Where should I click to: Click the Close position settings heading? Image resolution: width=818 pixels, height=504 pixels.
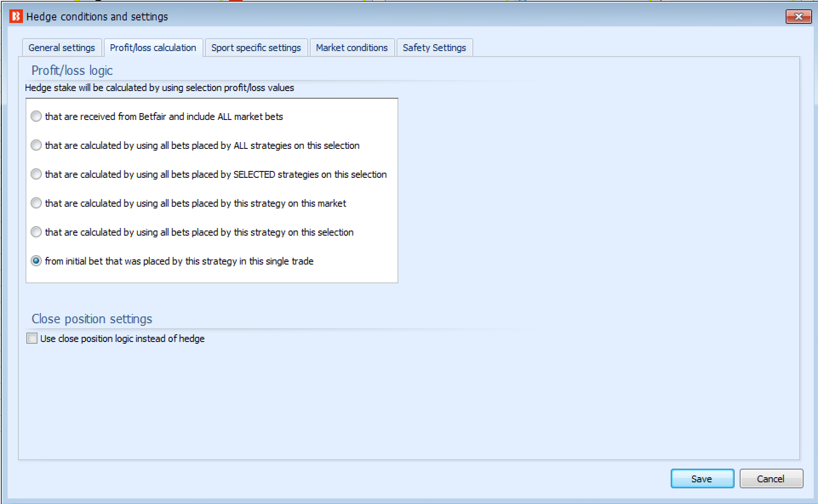(x=92, y=319)
